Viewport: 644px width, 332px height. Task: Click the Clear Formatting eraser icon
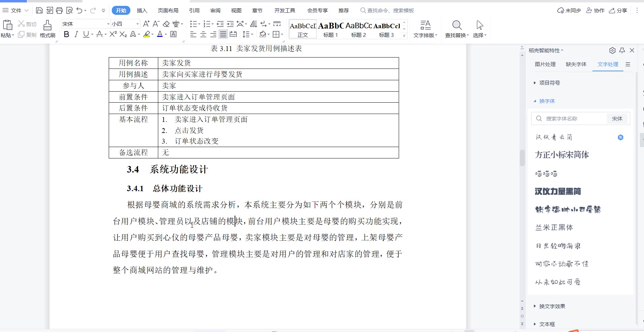click(166, 24)
